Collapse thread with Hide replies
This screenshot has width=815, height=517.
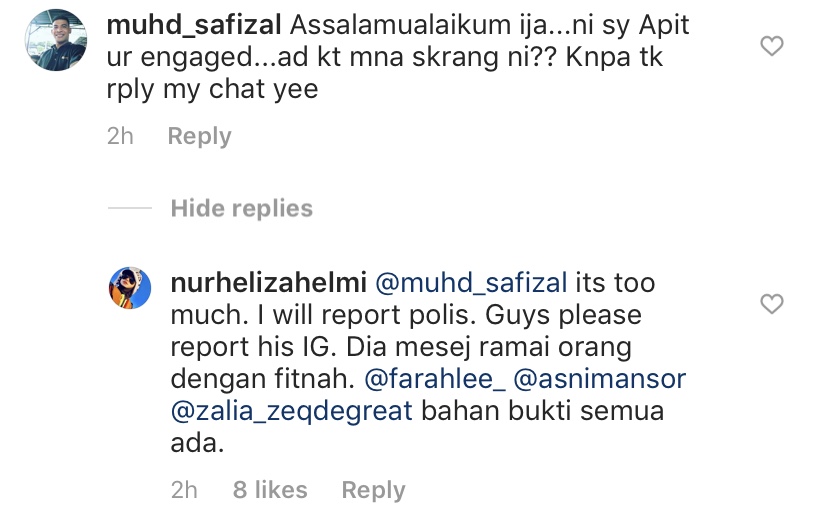242,208
